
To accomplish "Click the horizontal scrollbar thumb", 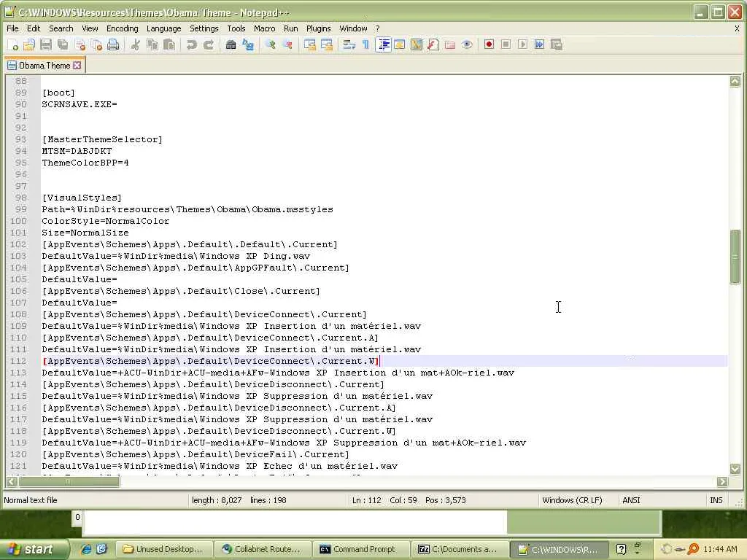I will coord(69,481).
